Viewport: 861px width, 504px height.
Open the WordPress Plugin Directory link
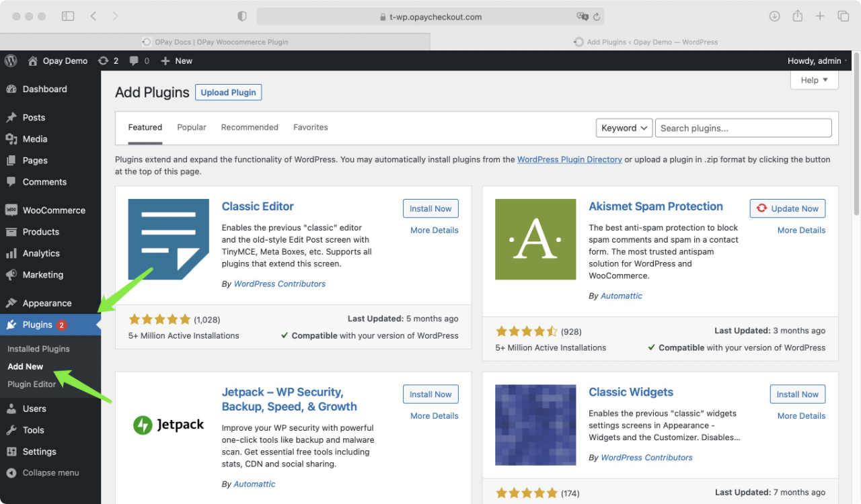[570, 159]
